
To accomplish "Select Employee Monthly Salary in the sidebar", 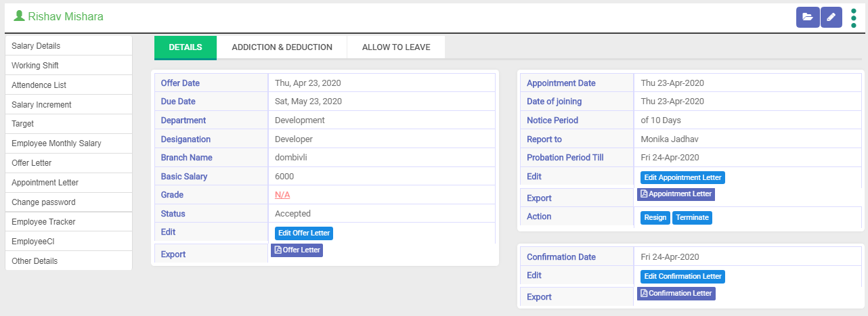I will tap(56, 143).
